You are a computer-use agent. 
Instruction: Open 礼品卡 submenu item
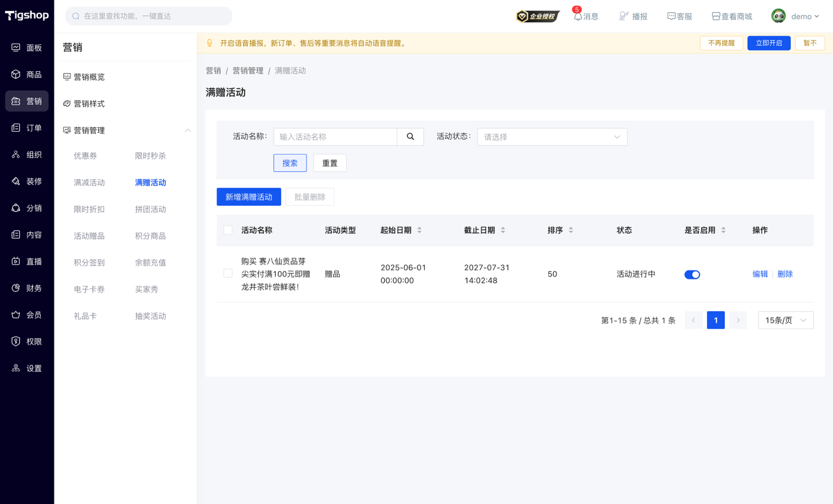pos(85,316)
